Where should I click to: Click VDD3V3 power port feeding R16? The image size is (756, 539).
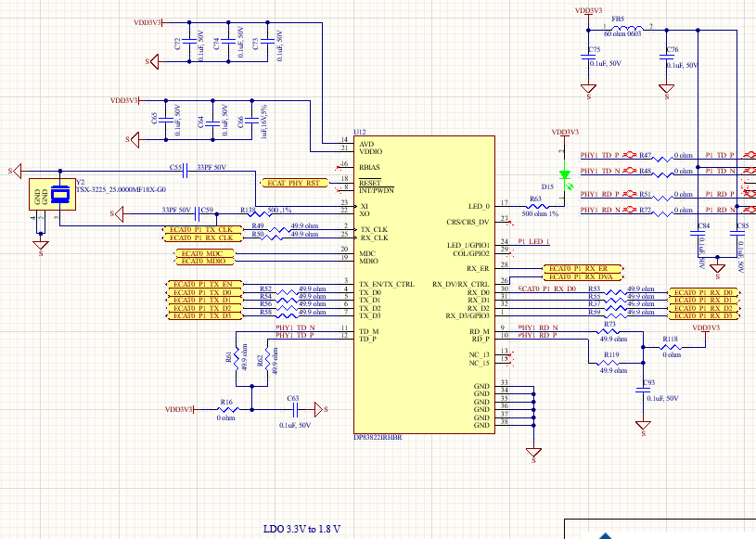[181, 410]
